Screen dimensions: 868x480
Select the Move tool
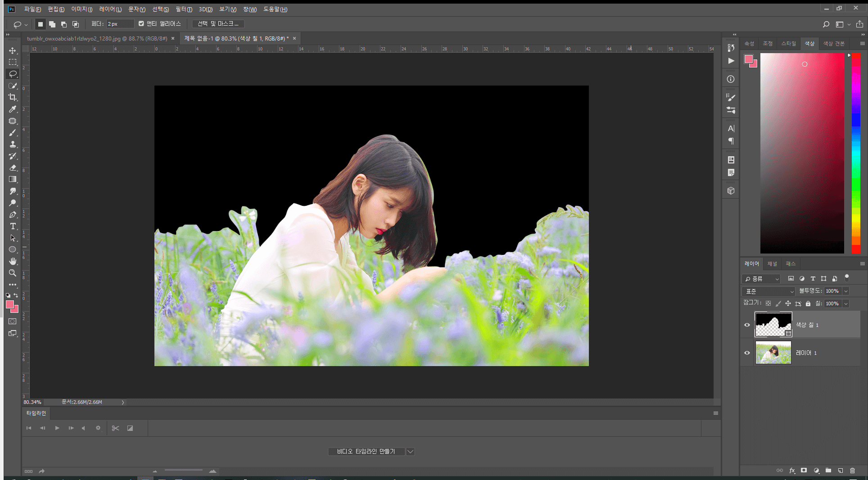coord(13,50)
